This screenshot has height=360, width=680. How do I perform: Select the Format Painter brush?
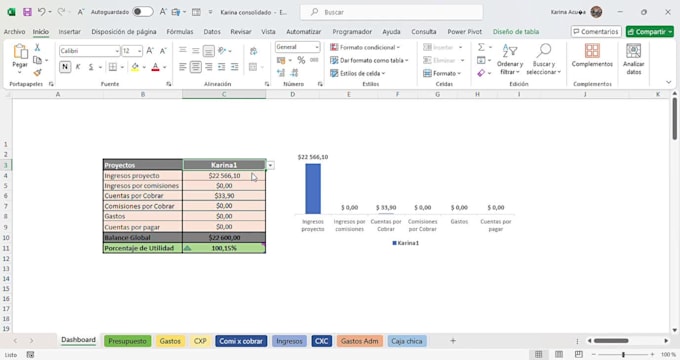(38, 72)
